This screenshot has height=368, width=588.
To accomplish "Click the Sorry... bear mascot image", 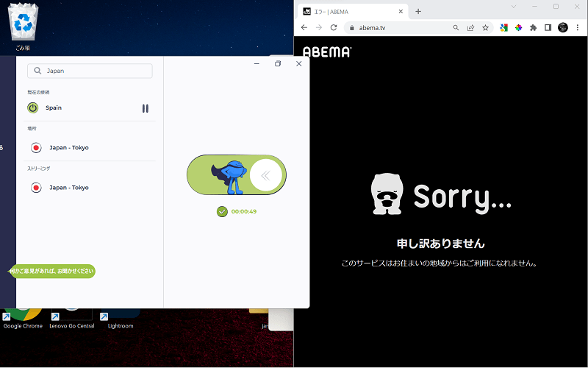I will 387,194.
